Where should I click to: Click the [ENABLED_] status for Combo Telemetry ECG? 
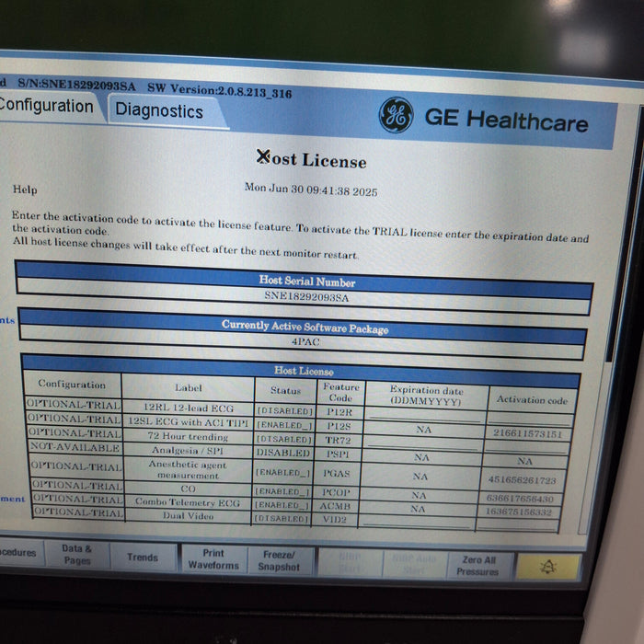tap(282, 505)
